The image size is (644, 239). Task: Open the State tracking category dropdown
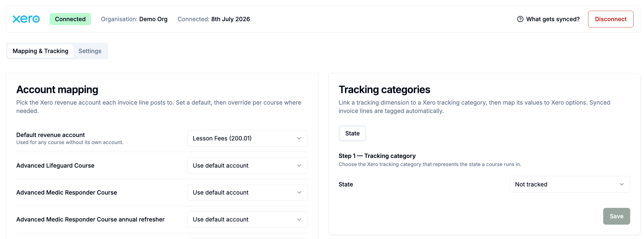[570, 184]
